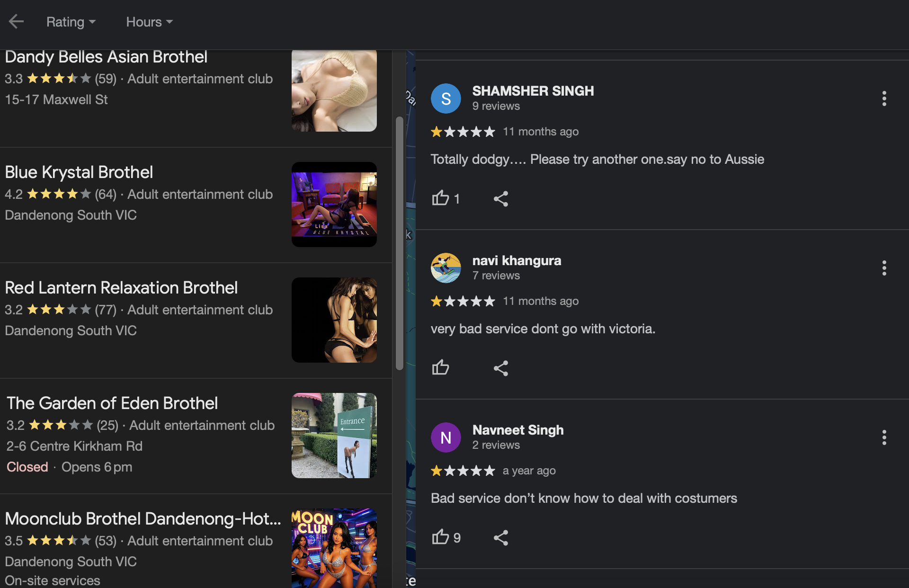Like SHAMSHER SINGH's review with thumbs up
Image resolution: width=909 pixels, height=588 pixels.
(x=440, y=198)
